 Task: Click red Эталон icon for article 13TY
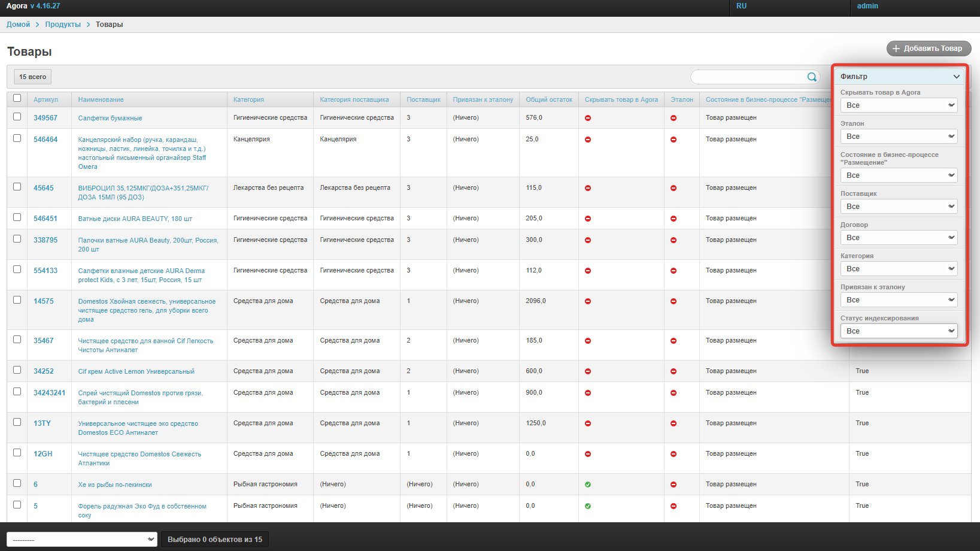(x=673, y=423)
